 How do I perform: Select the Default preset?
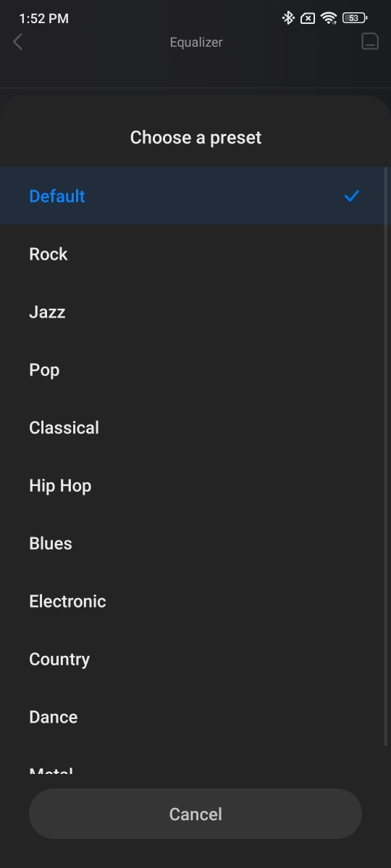pos(195,196)
